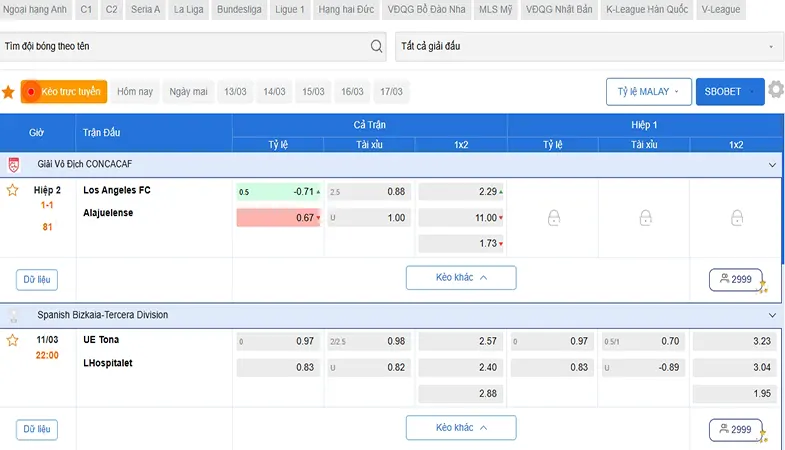
Task: Click the Spanish Bizkaia league icon
Action: 14,315
